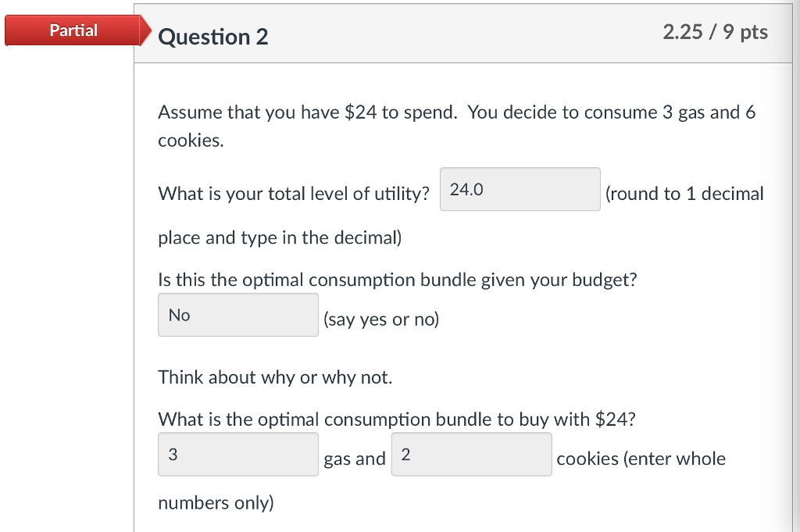Select the total utility answer field showing 24.0
Image resolution: width=800 pixels, height=532 pixels.
tap(520, 189)
